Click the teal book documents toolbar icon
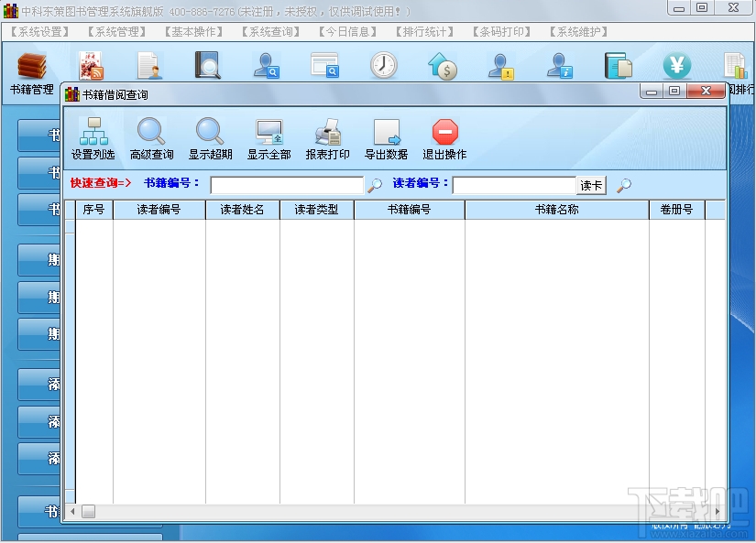Screen dimensions: 756x543 [x=619, y=65]
